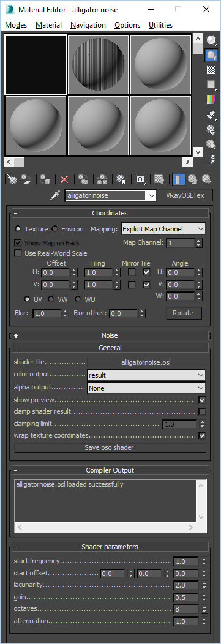Click the Go to Parent icon
Viewport: 221px width, 644px height.
(192, 179)
